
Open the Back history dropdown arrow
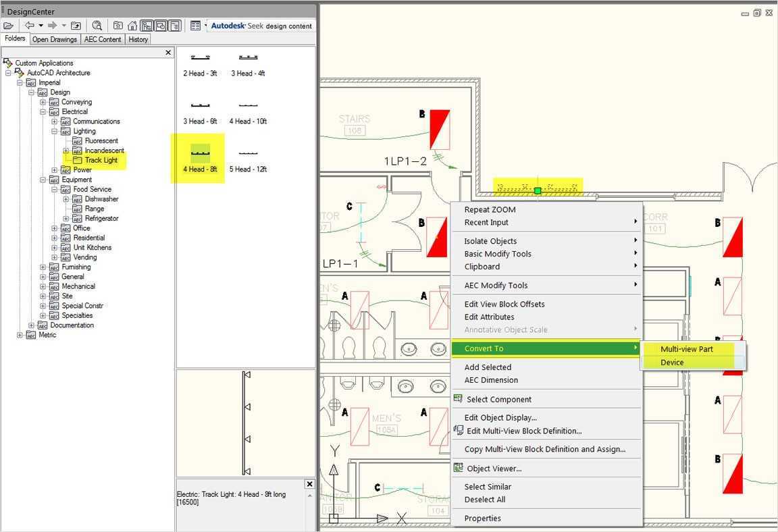[x=41, y=25]
